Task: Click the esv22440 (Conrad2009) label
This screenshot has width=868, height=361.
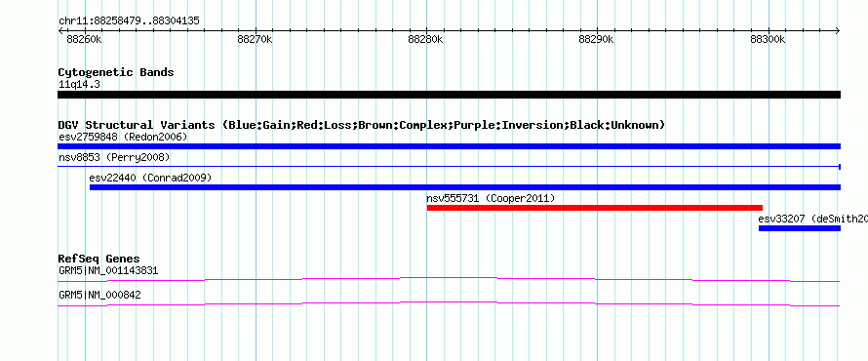Action: [x=150, y=178]
